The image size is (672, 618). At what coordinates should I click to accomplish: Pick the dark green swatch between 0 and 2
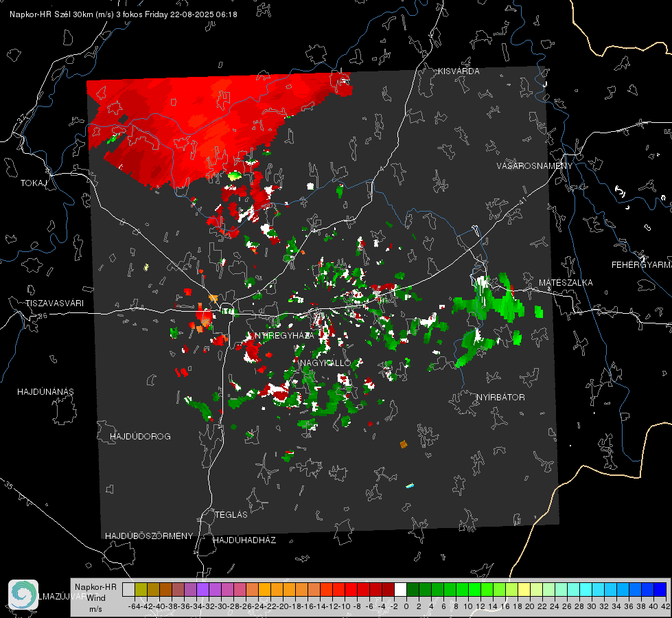(x=413, y=589)
